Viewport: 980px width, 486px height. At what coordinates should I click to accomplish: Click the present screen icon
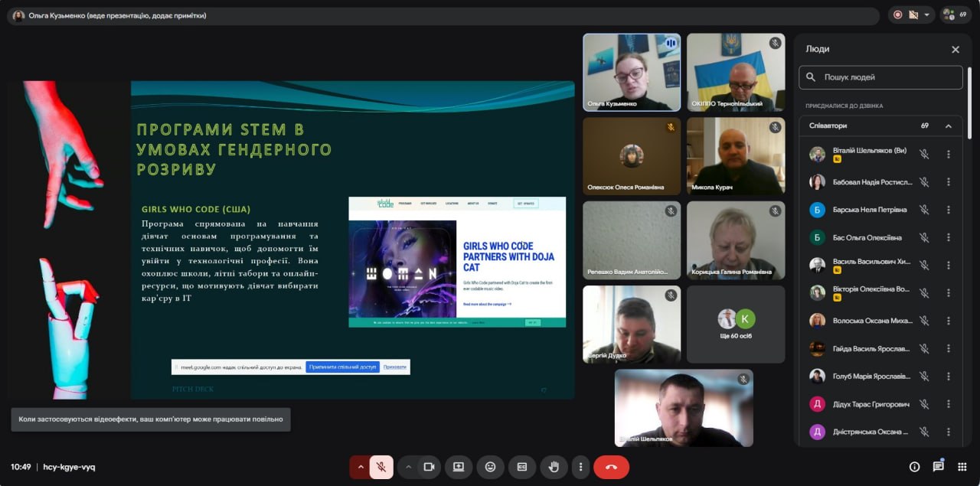[x=459, y=467]
